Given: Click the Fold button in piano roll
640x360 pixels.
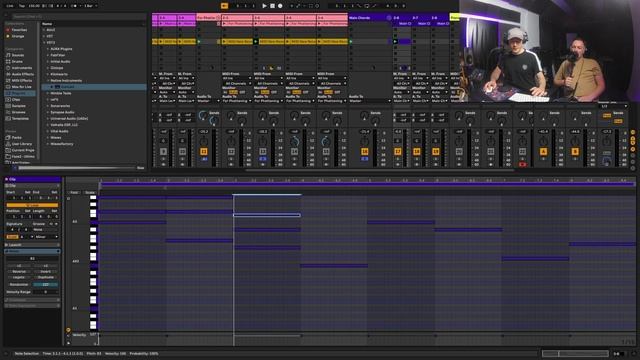Looking at the screenshot, I should coord(74,192).
